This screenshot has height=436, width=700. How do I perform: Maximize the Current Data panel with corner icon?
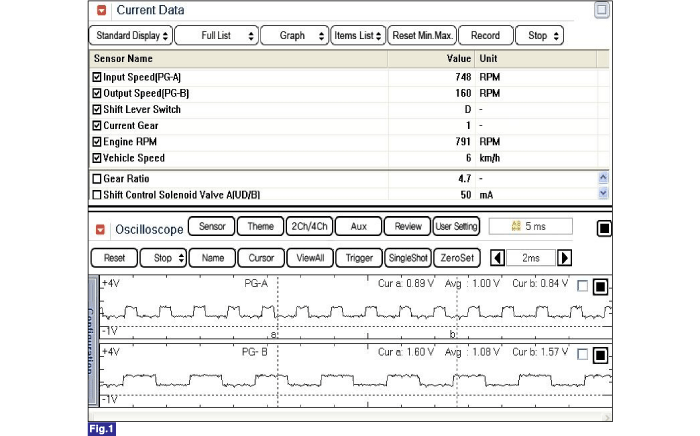pyautogui.click(x=602, y=11)
